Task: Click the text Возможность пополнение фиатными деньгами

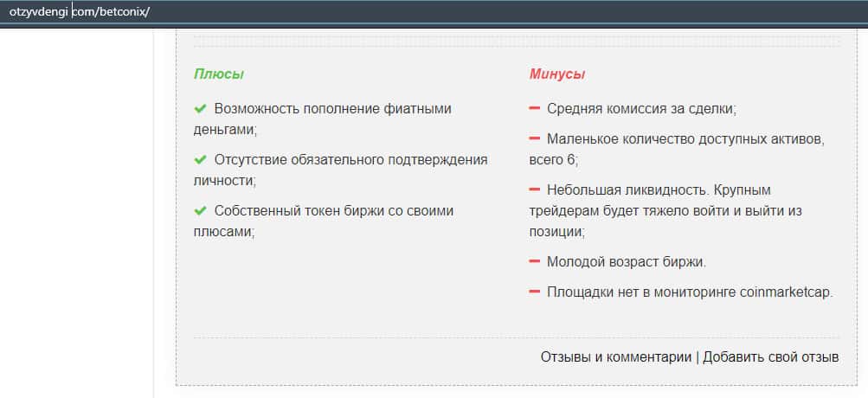Action: point(323,119)
